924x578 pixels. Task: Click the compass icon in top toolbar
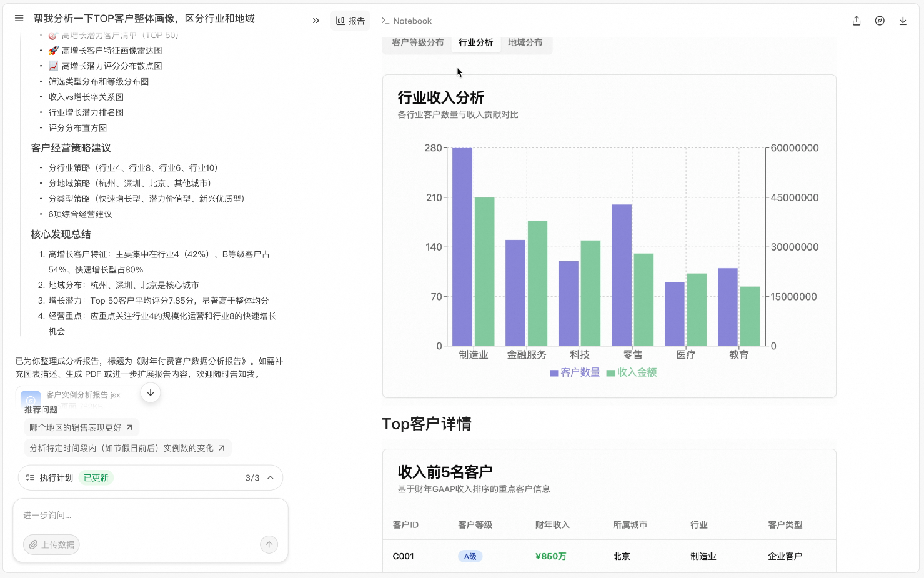[x=880, y=21]
